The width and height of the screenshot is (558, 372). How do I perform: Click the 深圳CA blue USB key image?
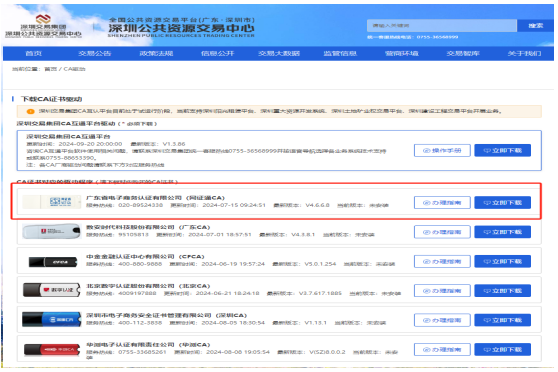52,320
